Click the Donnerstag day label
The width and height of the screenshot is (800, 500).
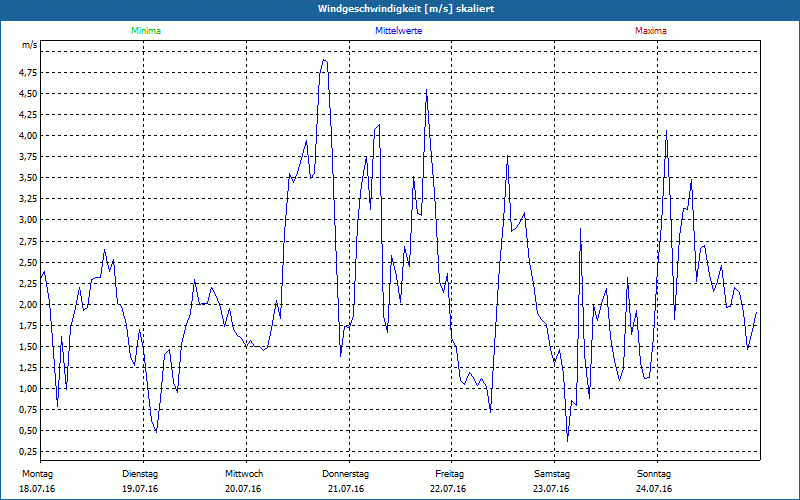pos(345,474)
